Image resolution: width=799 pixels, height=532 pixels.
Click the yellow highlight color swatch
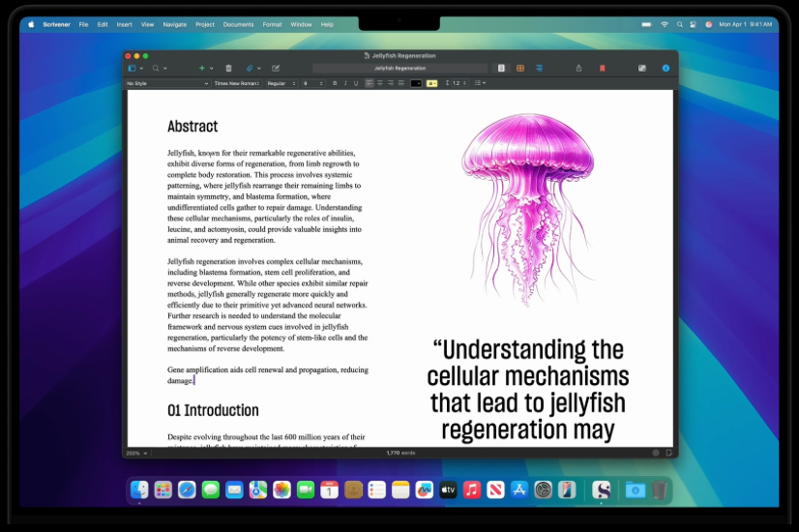point(432,83)
